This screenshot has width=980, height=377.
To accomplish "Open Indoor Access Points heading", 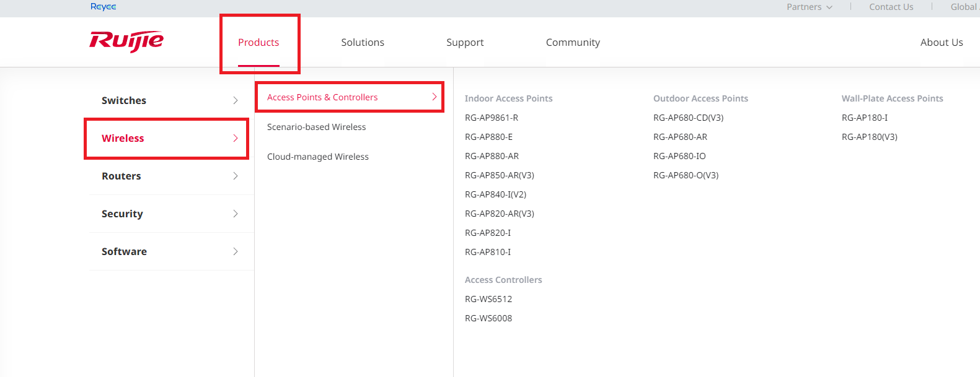I will [x=508, y=98].
